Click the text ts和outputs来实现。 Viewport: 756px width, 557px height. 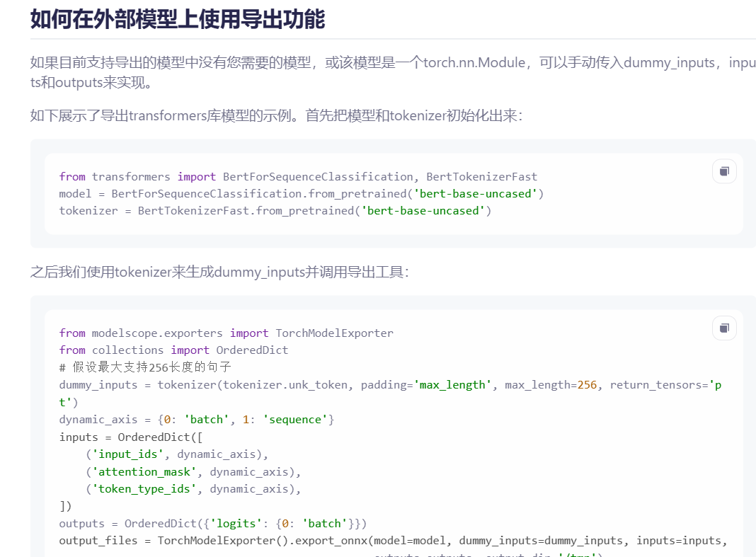pos(92,83)
